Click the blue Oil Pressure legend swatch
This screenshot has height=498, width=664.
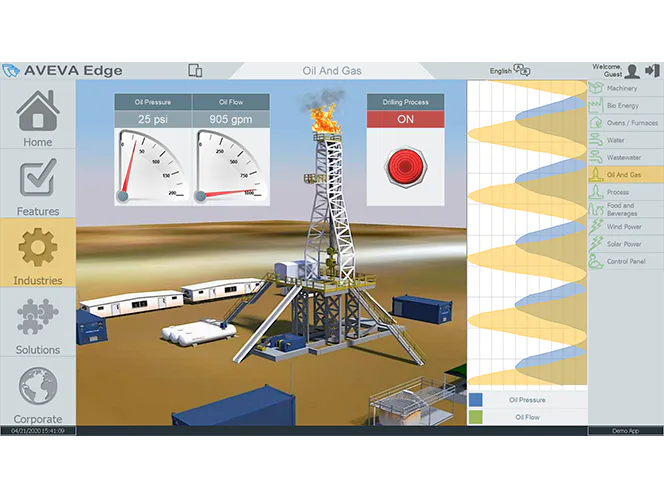coord(476,400)
